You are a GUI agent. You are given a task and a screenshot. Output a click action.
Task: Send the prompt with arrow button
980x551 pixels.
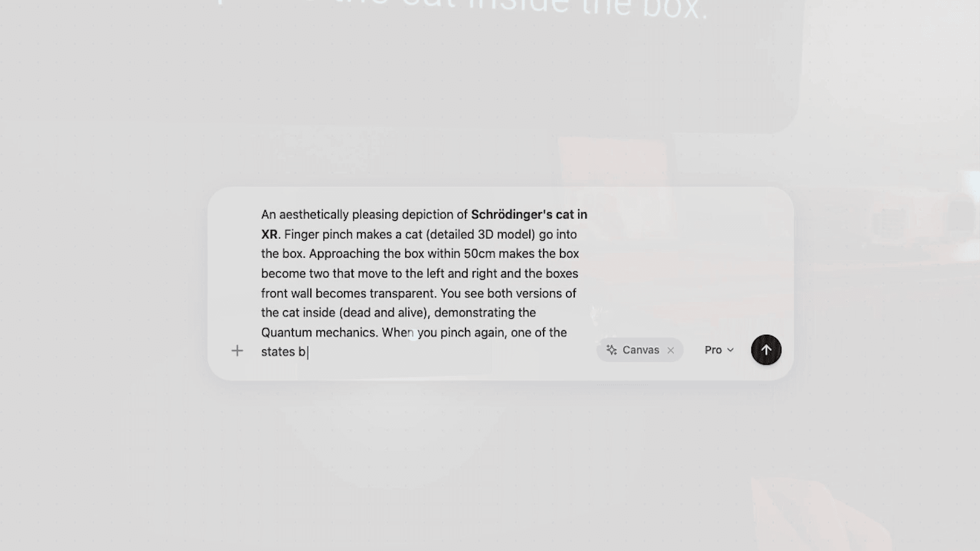click(x=766, y=350)
